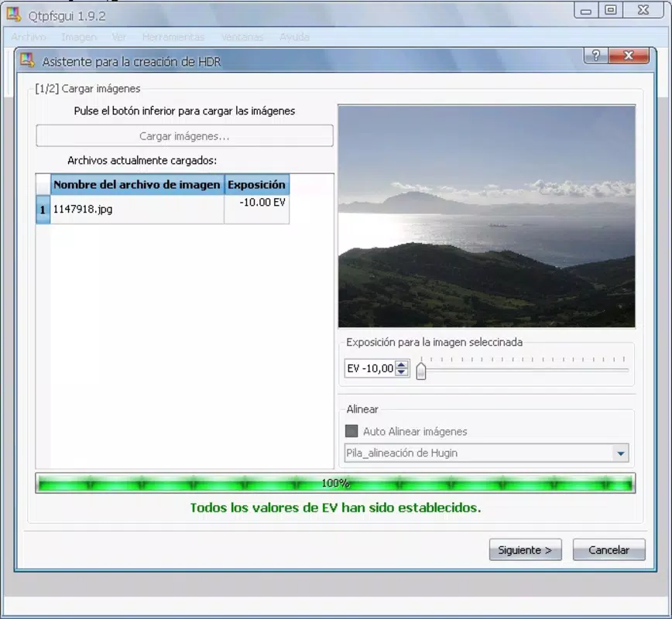Click the EV -10,00 input field
This screenshot has height=619, width=672.
tap(371, 368)
